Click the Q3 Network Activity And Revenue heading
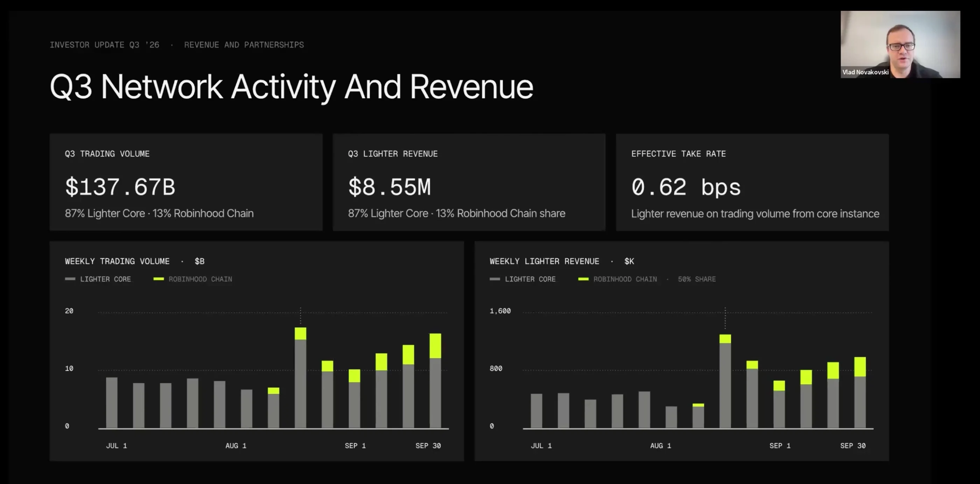Viewport: 980px width, 484px height. pos(292,87)
